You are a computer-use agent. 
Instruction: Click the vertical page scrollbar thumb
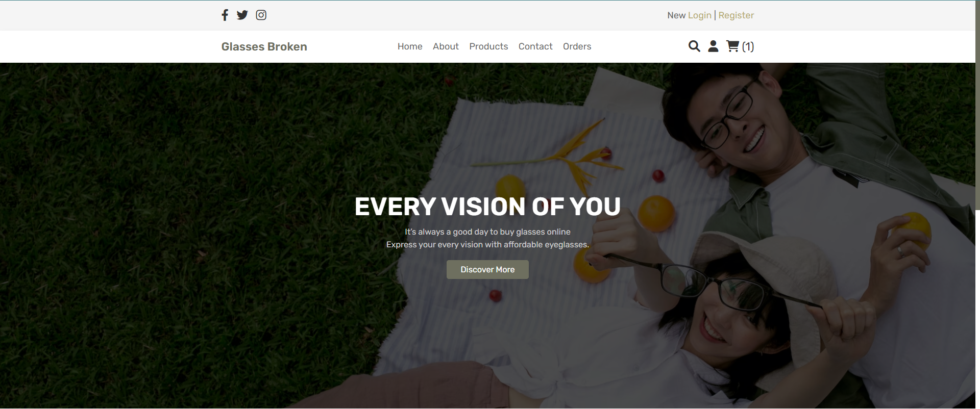pos(977,105)
